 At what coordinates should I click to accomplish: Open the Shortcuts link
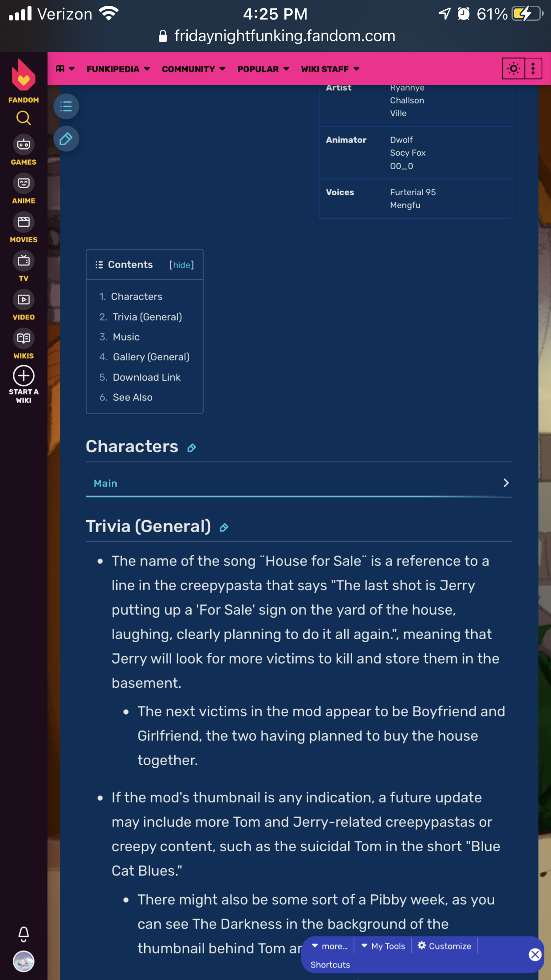click(x=330, y=964)
